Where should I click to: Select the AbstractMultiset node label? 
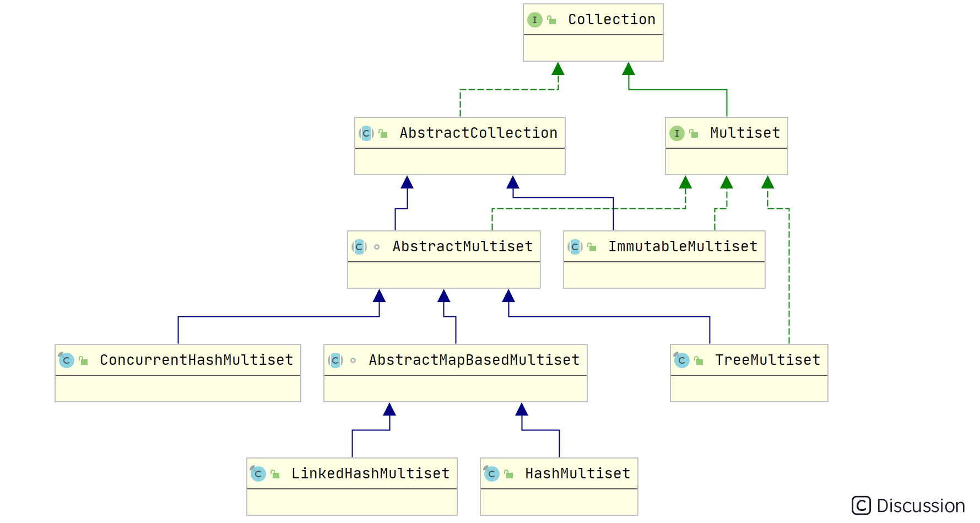pos(462,246)
